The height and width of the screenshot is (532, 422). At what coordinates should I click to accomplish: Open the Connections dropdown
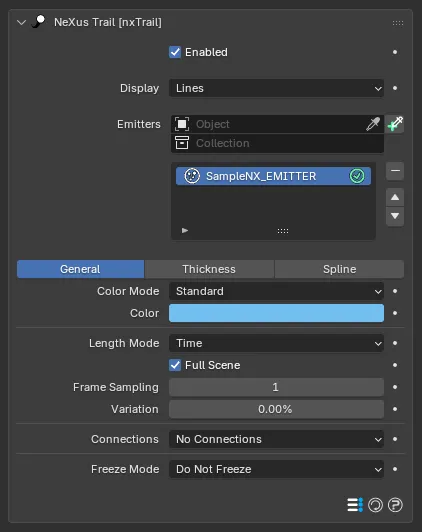point(276,439)
